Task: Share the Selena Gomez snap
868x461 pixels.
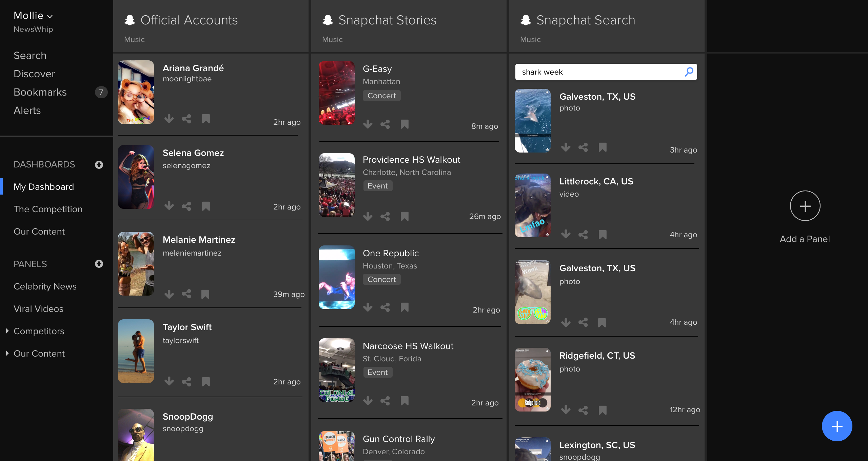Action: 186,206
